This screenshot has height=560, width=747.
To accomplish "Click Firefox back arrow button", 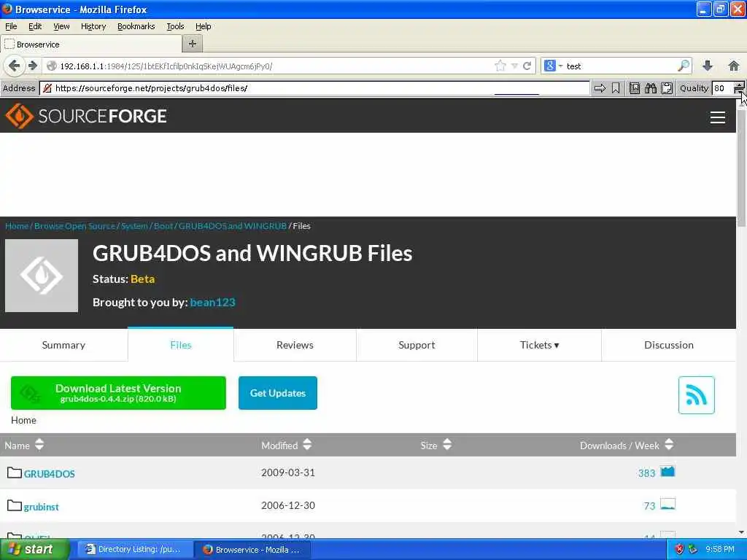I will coord(14,66).
